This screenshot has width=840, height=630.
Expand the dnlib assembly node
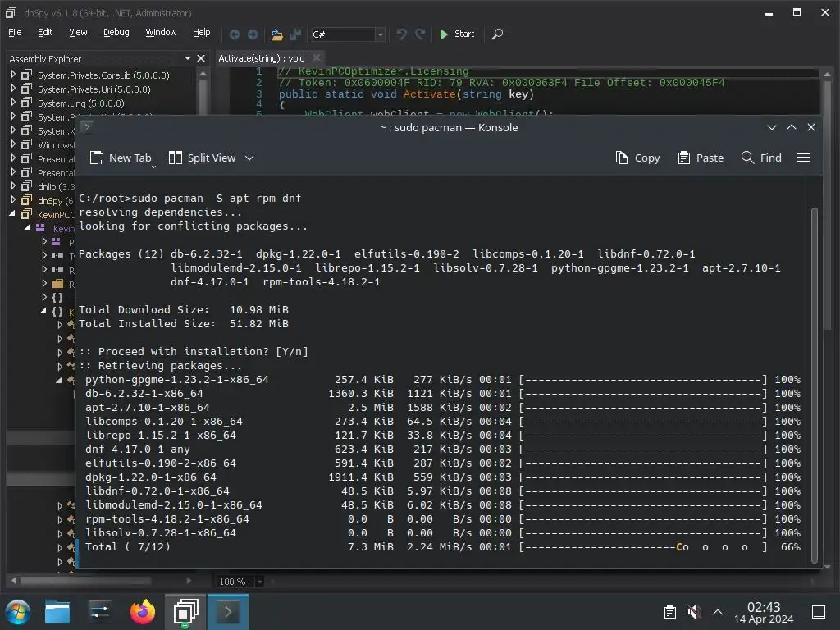[x=13, y=186]
